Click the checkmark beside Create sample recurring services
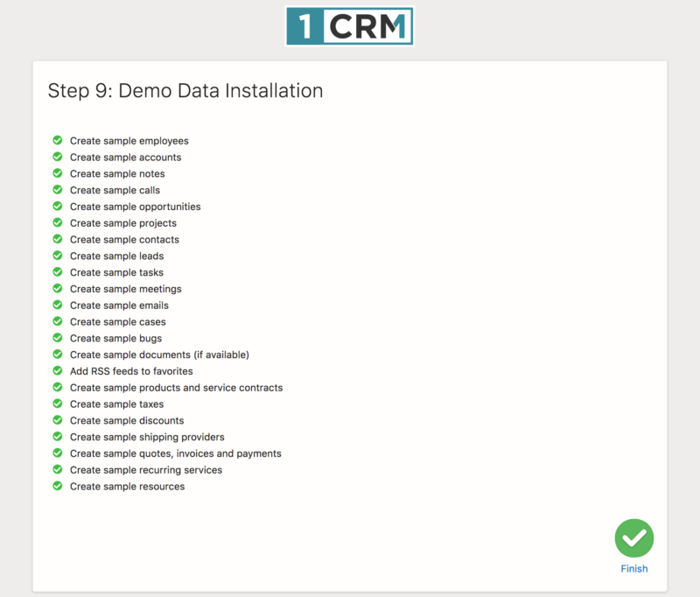This screenshot has width=700, height=597. (58, 470)
